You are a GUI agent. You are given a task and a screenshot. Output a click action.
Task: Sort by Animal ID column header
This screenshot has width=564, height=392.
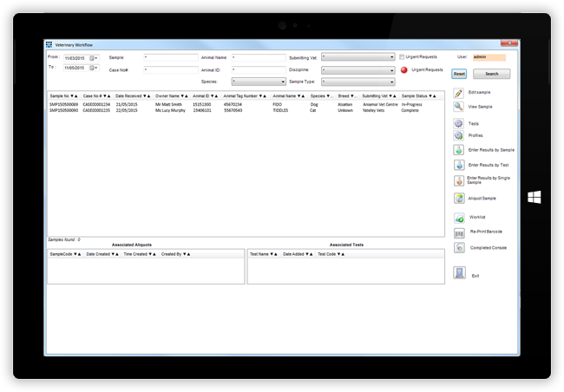point(205,96)
